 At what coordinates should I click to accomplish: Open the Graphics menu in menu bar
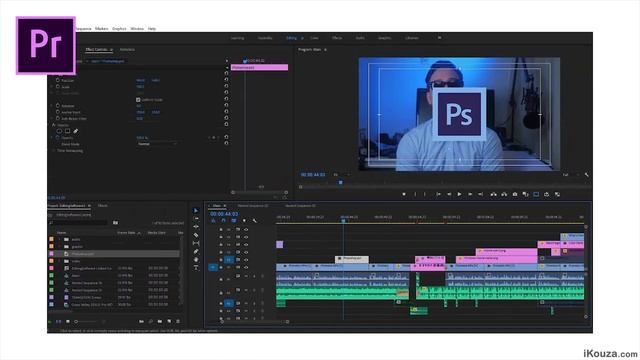click(x=119, y=29)
